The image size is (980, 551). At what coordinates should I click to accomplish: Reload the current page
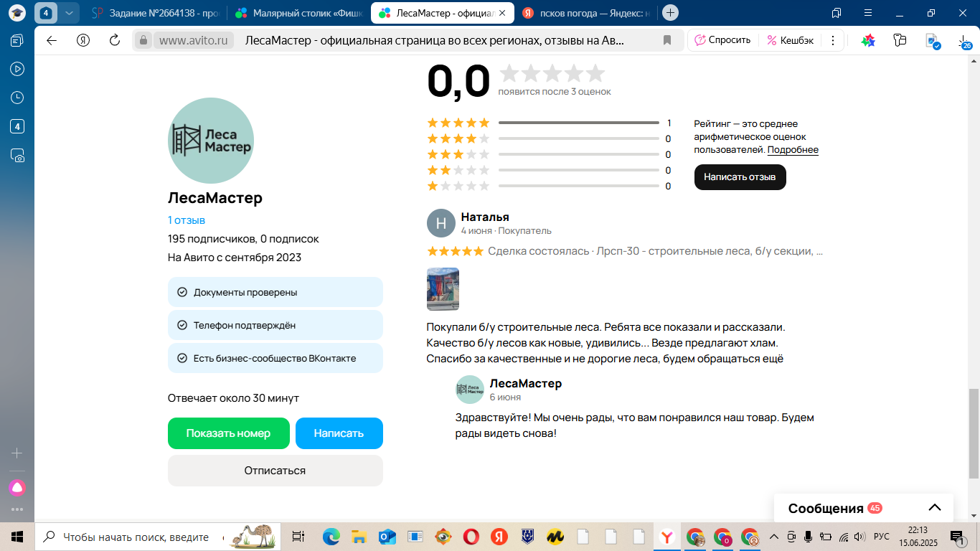114,40
